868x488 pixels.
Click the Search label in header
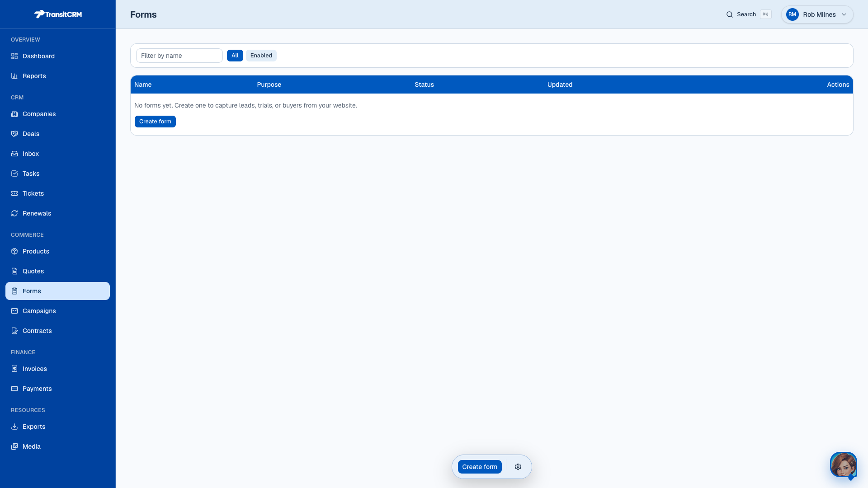[x=746, y=14]
